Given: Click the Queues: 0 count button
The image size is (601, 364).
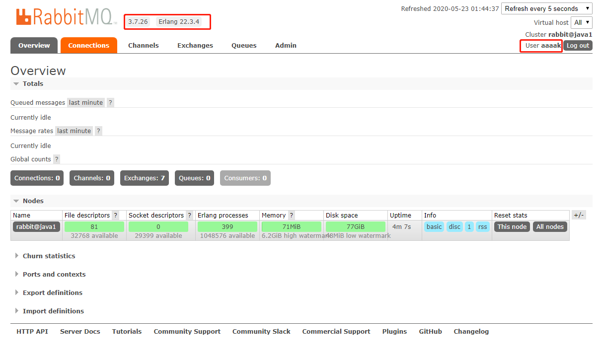Looking at the screenshot, I should click(194, 178).
